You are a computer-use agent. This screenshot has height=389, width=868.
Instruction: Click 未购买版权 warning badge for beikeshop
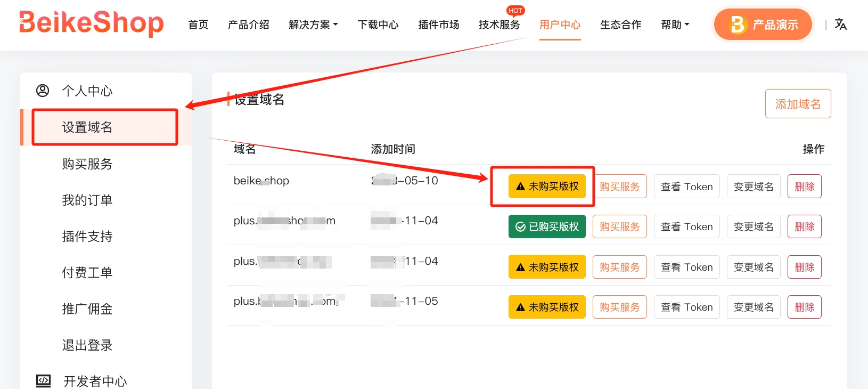[547, 187]
